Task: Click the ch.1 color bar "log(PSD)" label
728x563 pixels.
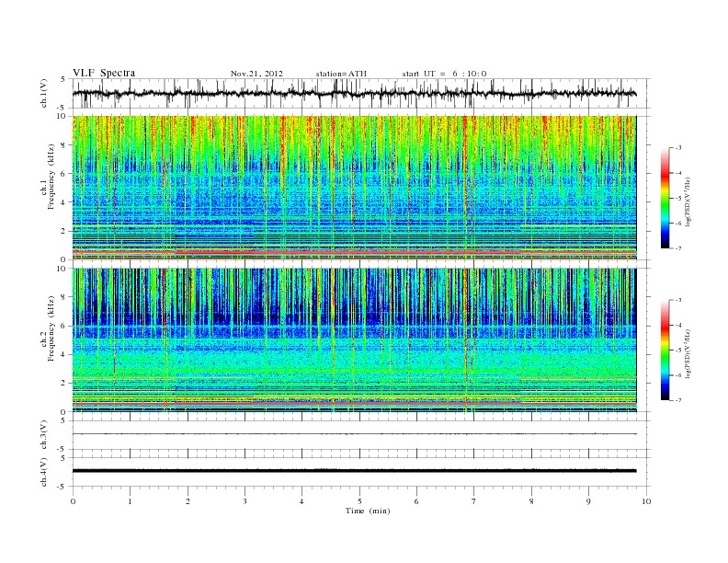Action: [688, 201]
